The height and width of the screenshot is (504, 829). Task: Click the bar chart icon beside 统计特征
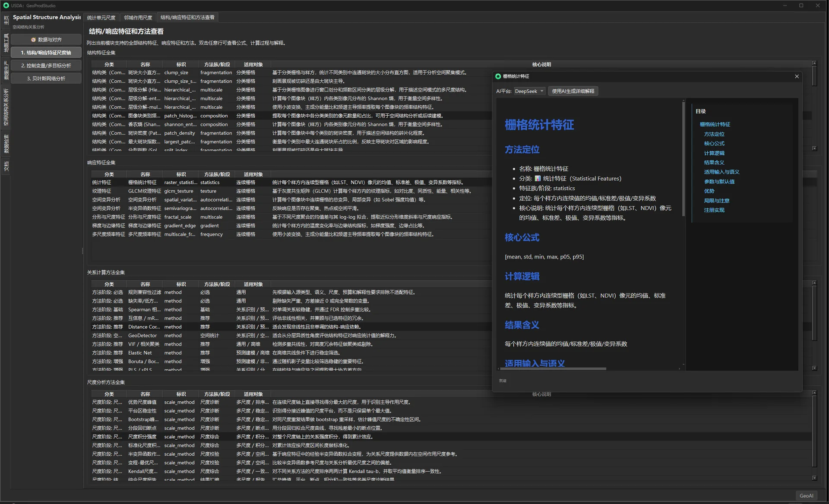pyautogui.click(x=538, y=179)
